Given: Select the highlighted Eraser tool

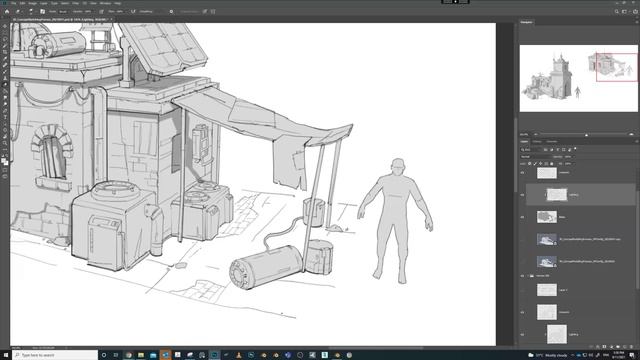Looking at the screenshot, I should click(5, 84).
